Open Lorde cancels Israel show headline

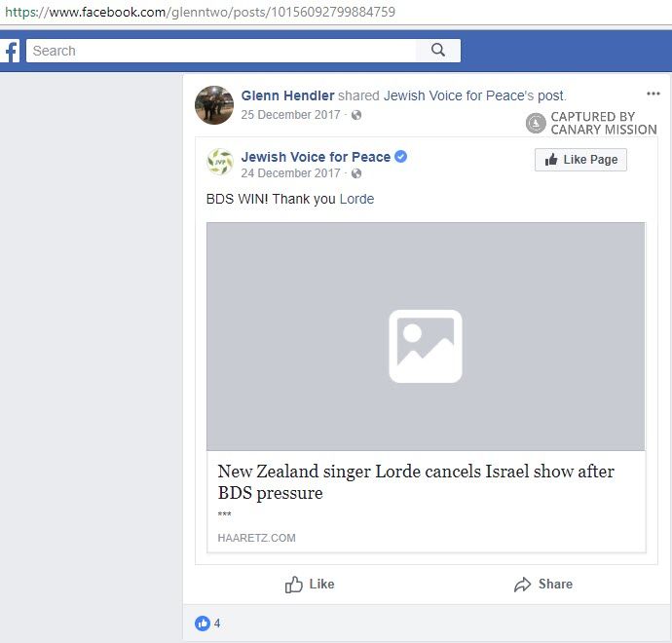[x=416, y=482]
